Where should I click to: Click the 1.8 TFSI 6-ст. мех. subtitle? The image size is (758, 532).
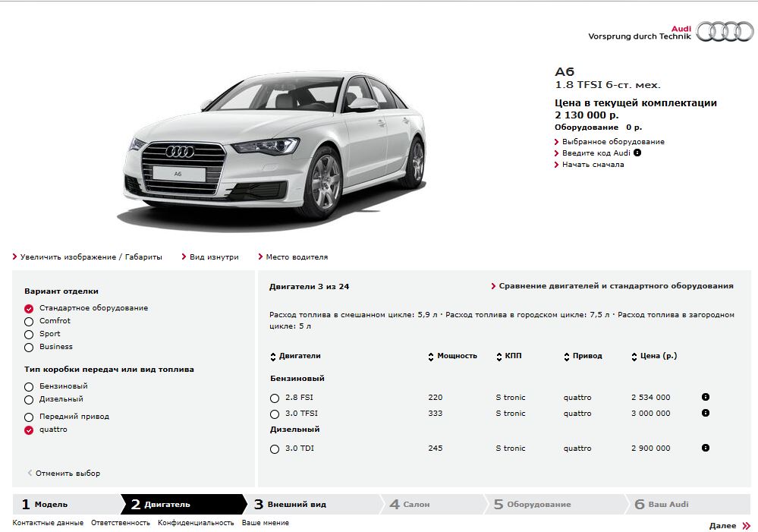(608, 85)
